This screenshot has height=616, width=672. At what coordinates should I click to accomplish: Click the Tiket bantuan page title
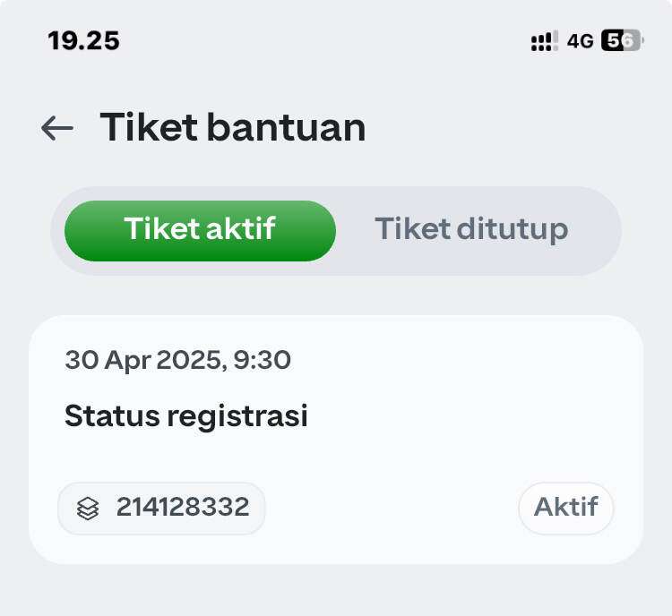232,127
